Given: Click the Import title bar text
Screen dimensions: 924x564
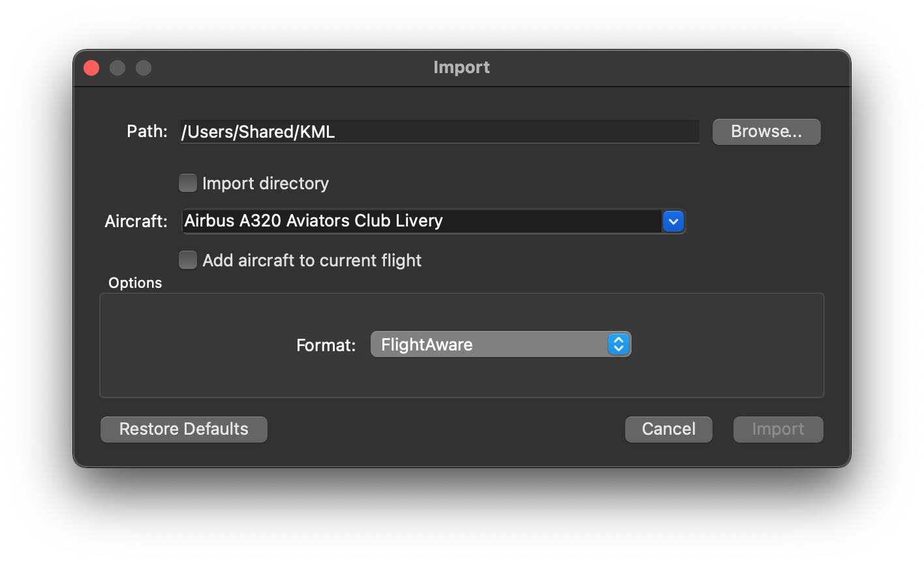Looking at the screenshot, I should tap(461, 67).
